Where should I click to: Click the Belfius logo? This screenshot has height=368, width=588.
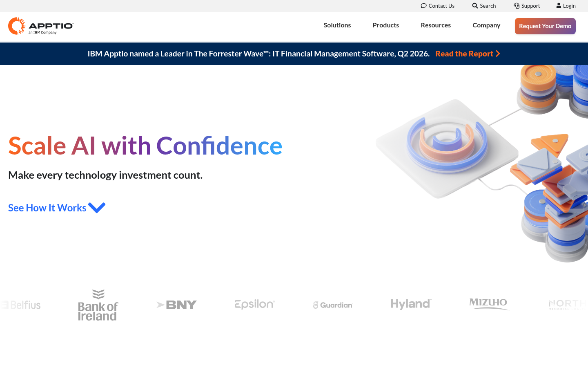pos(20,305)
